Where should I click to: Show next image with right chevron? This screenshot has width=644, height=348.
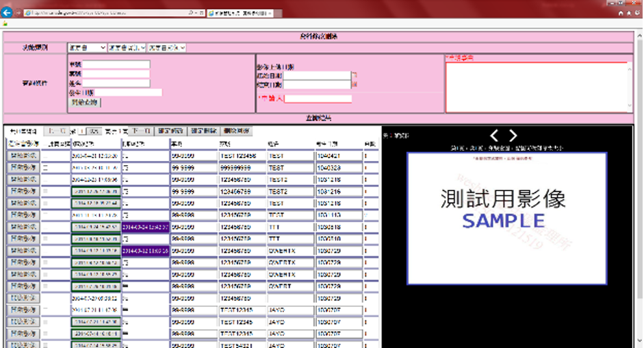coord(513,136)
